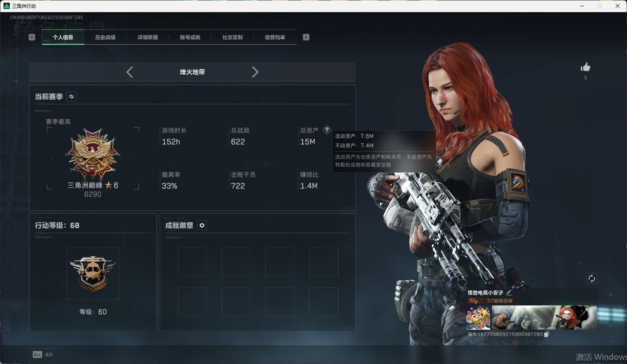Open the 成就徽章 gear settings
The image size is (627, 364).
tap(202, 225)
